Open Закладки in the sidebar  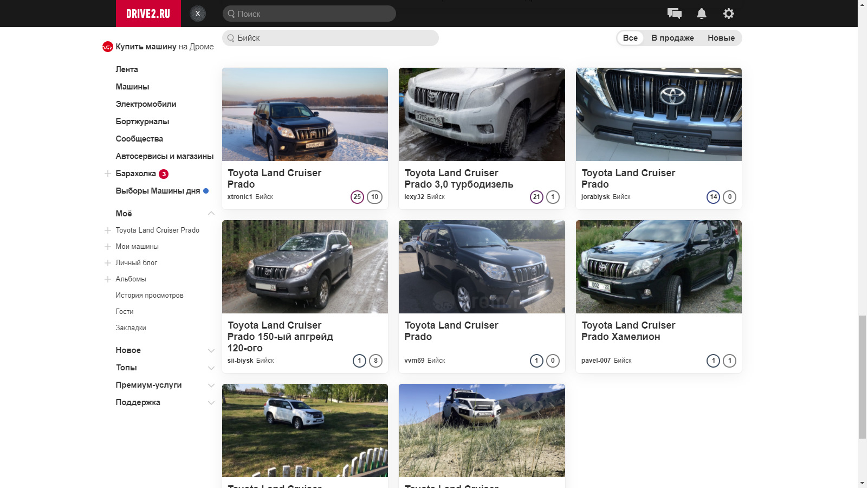tap(131, 328)
